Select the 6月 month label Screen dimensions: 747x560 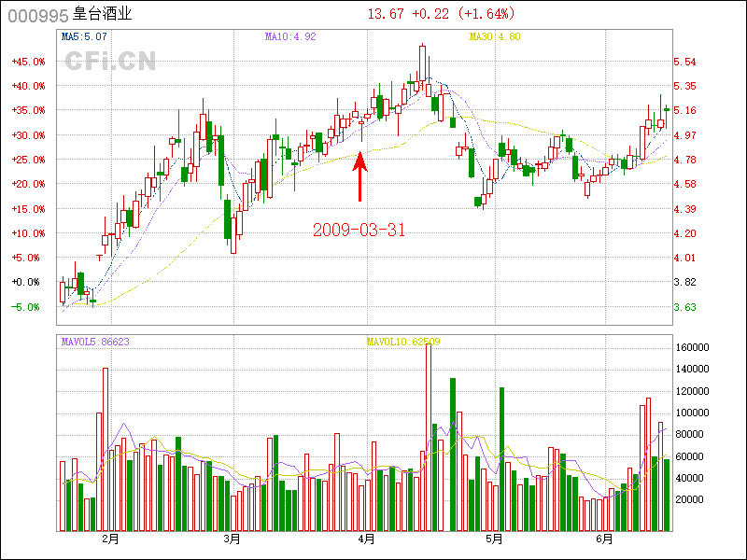pos(604,539)
